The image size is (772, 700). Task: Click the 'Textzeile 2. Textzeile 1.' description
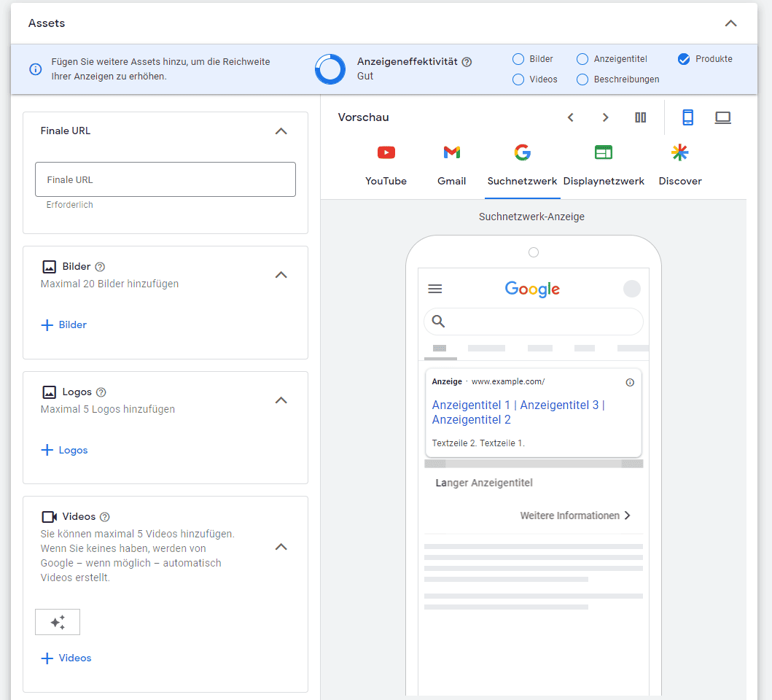pyautogui.click(x=478, y=443)
